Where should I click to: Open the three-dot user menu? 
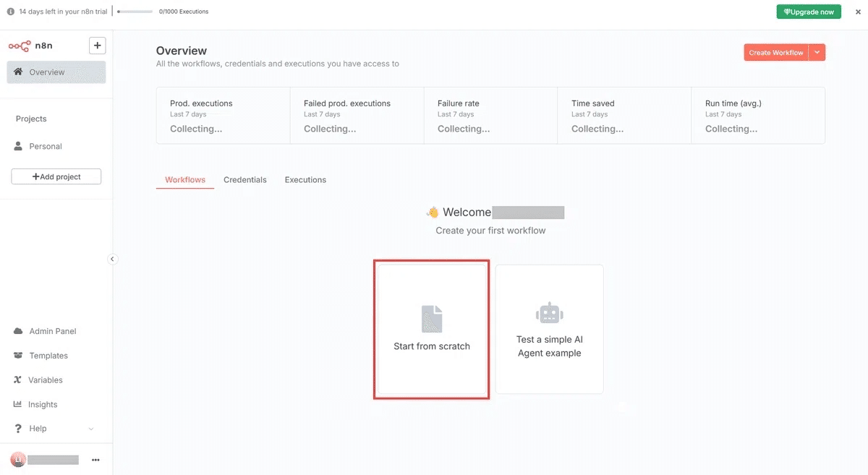(x=95, y=460)
